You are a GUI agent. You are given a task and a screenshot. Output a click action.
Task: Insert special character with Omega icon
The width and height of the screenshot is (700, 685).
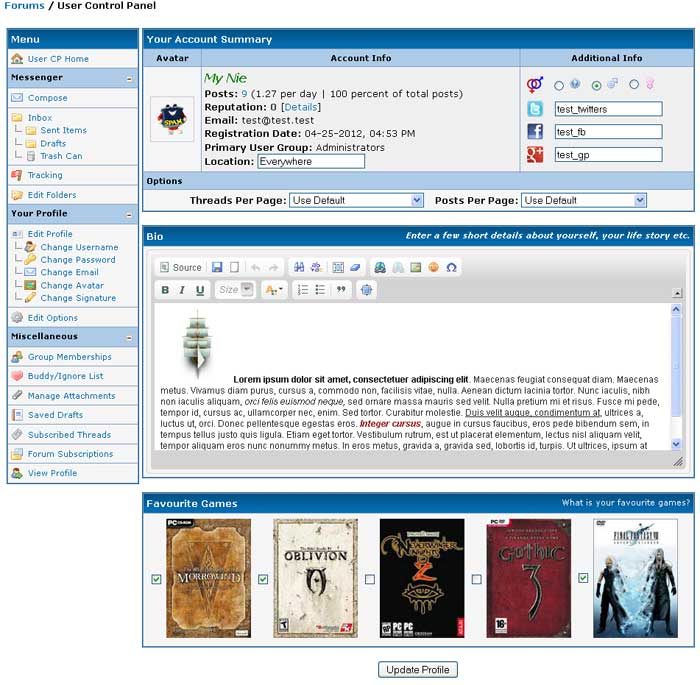451,267
